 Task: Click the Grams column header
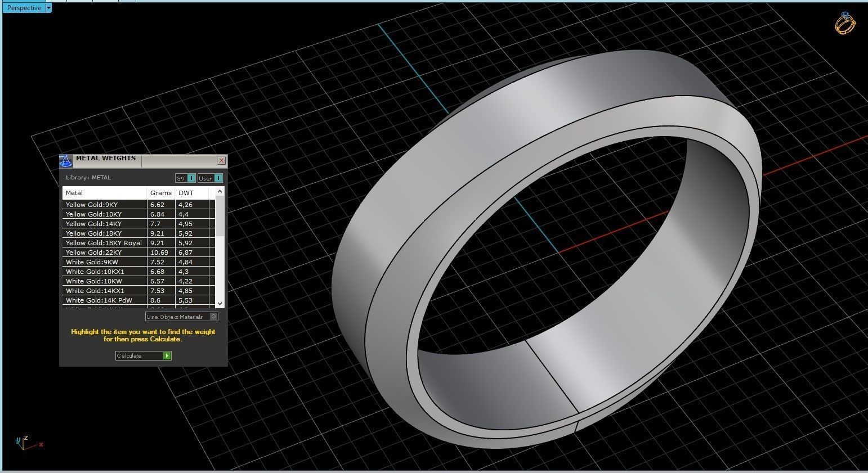[x=161, y=193]
